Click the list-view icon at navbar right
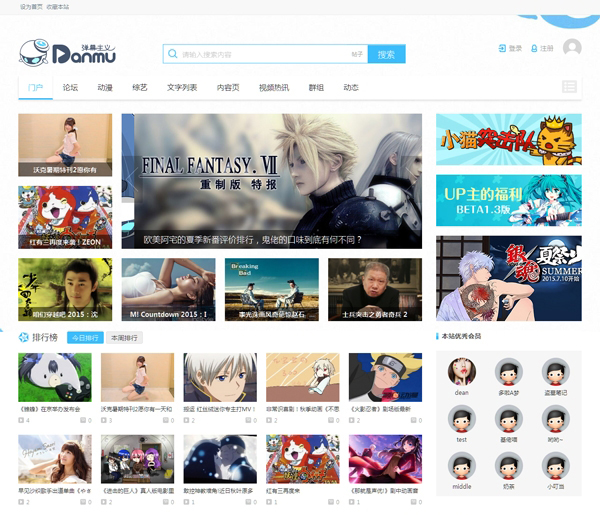 (569, 87)
